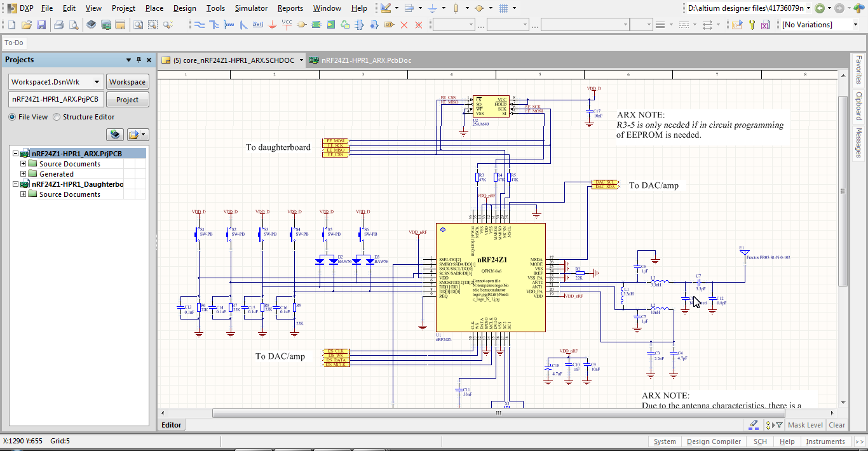868x451 pixels.
Task: Save the document with the floppy icon
Action: (x=41, y=25)
